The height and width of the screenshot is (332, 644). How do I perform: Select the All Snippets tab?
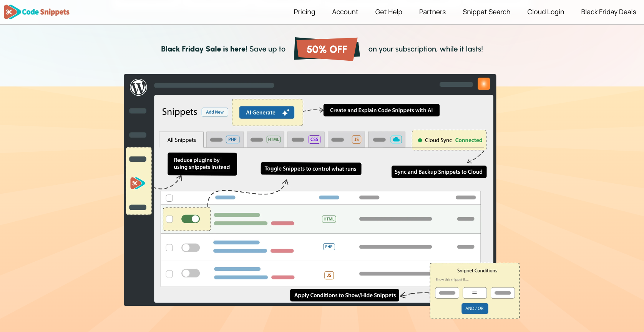[181, 140]
